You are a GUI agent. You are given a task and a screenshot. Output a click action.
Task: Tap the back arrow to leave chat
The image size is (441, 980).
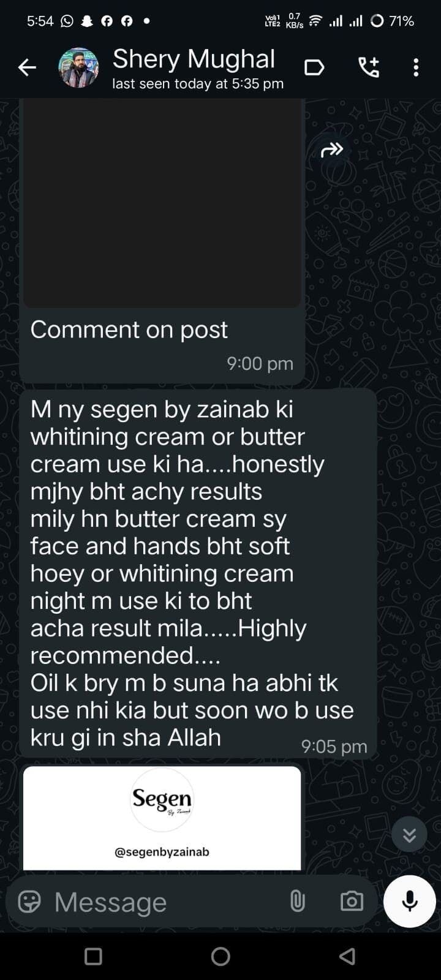[27, 67]
